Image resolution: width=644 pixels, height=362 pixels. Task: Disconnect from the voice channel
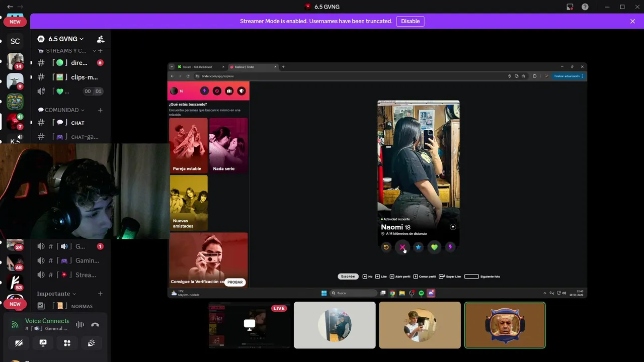[x=95, y=324]
